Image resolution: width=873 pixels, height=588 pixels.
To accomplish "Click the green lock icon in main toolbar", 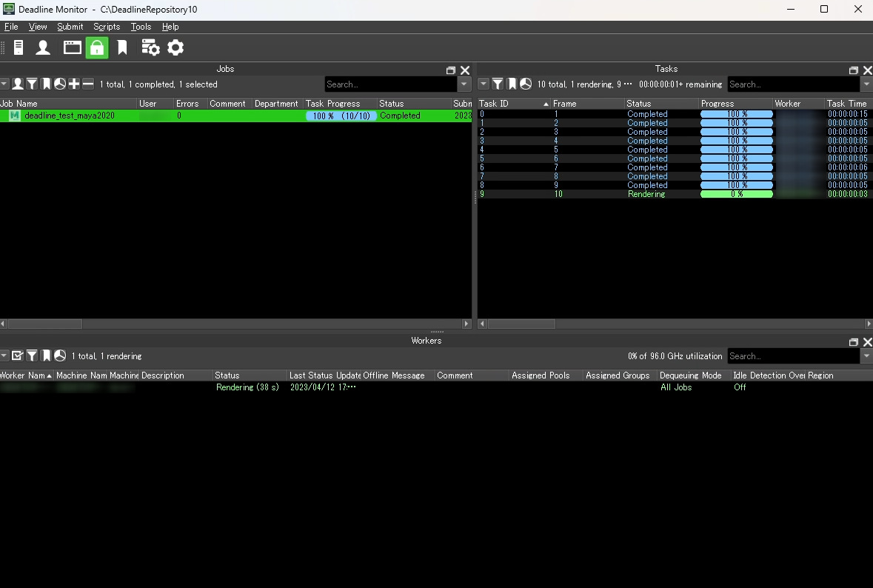I will click(97, 48).
